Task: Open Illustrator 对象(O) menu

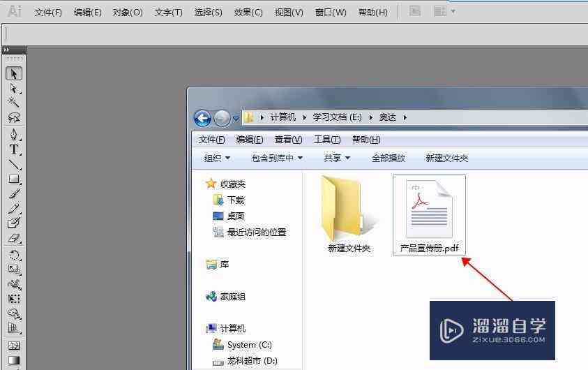Action: [x=128, y=13]
